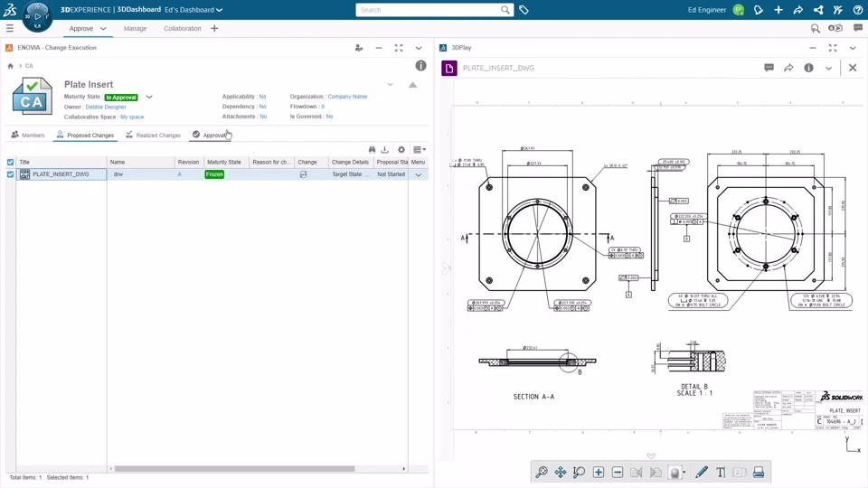The image size is (868, 488).
Task: Click revision A link in table row
Action: 179,174
